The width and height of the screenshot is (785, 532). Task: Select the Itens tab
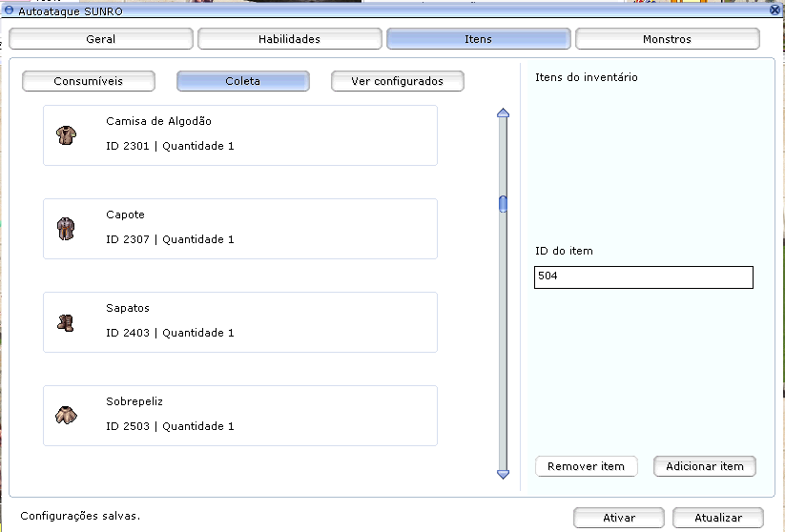(x=478, y=39)
